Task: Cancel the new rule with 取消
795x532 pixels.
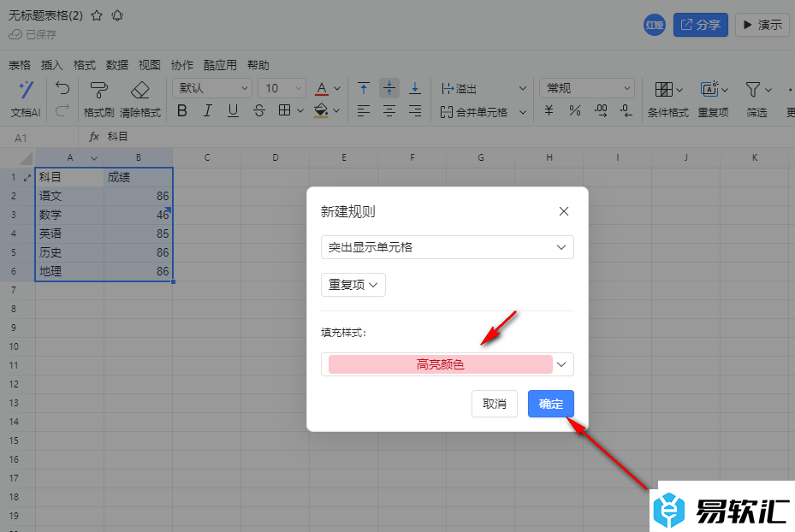Action: tap(495, 404)
